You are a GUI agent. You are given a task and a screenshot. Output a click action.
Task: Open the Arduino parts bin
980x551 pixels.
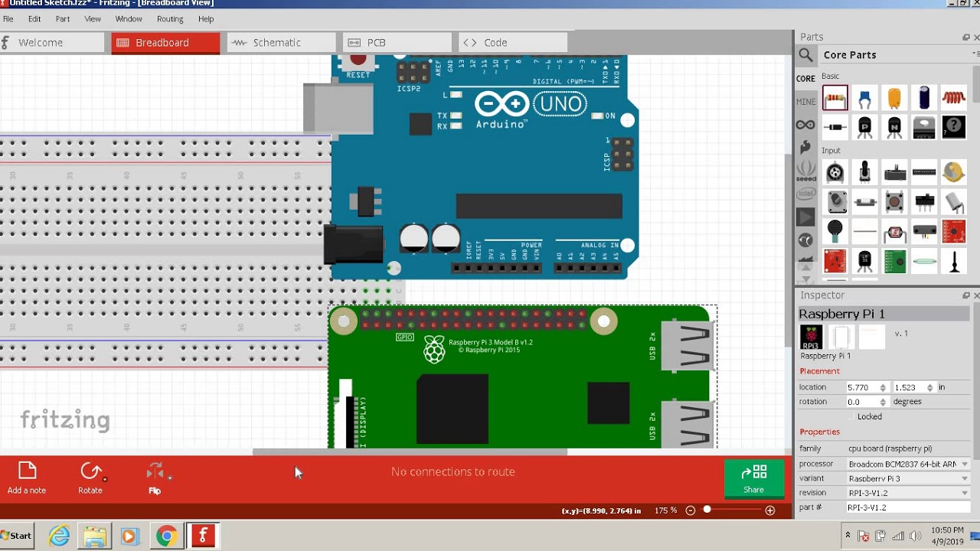coord(805,125)
